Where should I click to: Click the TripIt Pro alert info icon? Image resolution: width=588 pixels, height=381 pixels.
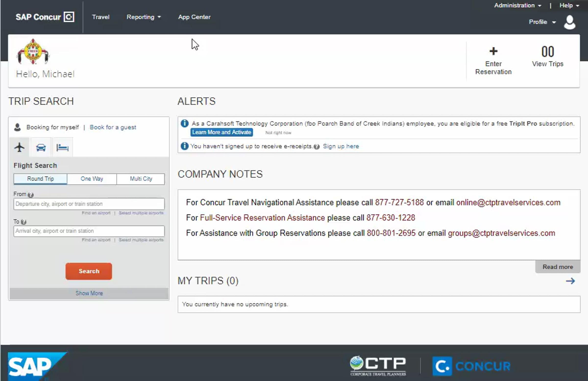click(x=184, y=123)
